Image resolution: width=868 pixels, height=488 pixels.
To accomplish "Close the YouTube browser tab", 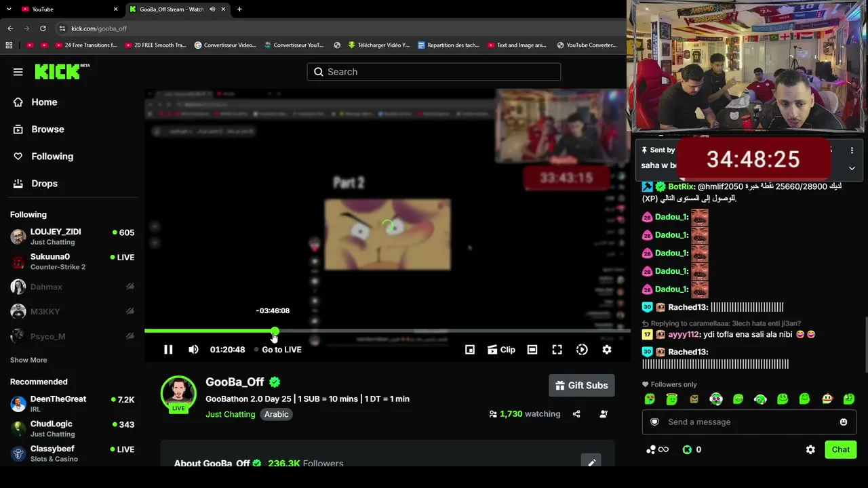I will [115, 9].
